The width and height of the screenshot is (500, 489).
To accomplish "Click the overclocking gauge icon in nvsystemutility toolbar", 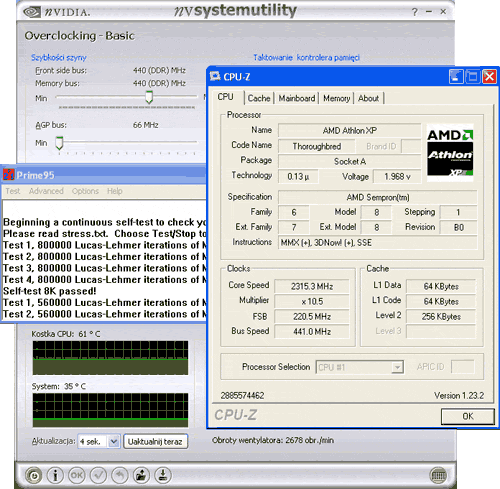I will (34, 475).
